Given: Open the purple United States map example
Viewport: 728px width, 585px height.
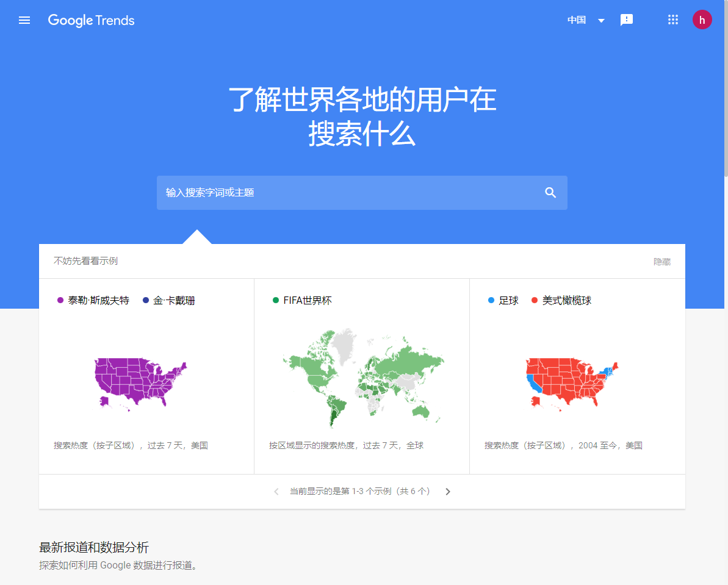Looking at the screenshot, I should [141, 384].
